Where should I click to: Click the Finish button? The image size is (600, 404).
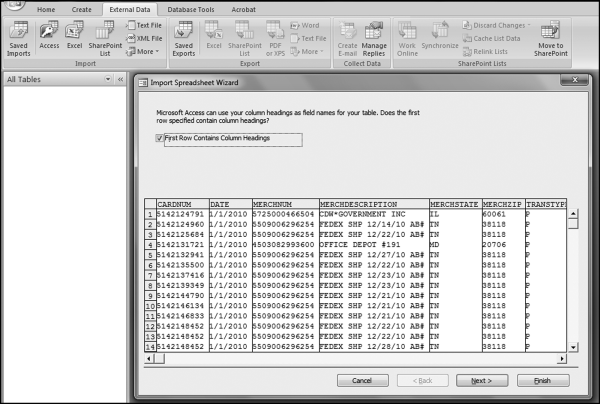point(543,381)
